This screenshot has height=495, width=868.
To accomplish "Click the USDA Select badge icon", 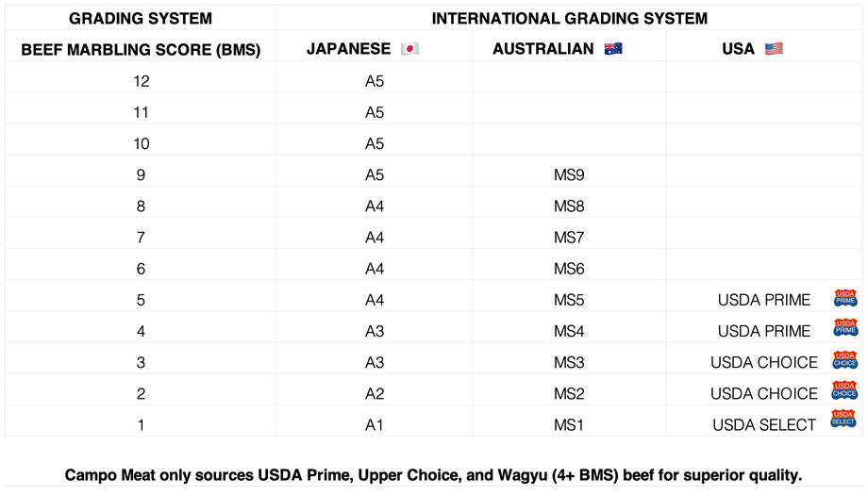I will (x=843, y=418).
